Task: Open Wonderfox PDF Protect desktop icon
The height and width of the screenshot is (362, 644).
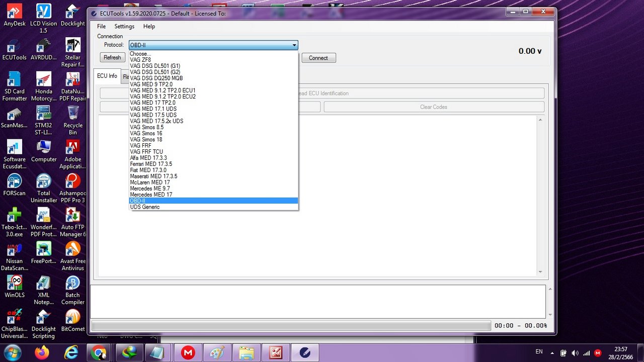Action: click(x=43, y=222)
